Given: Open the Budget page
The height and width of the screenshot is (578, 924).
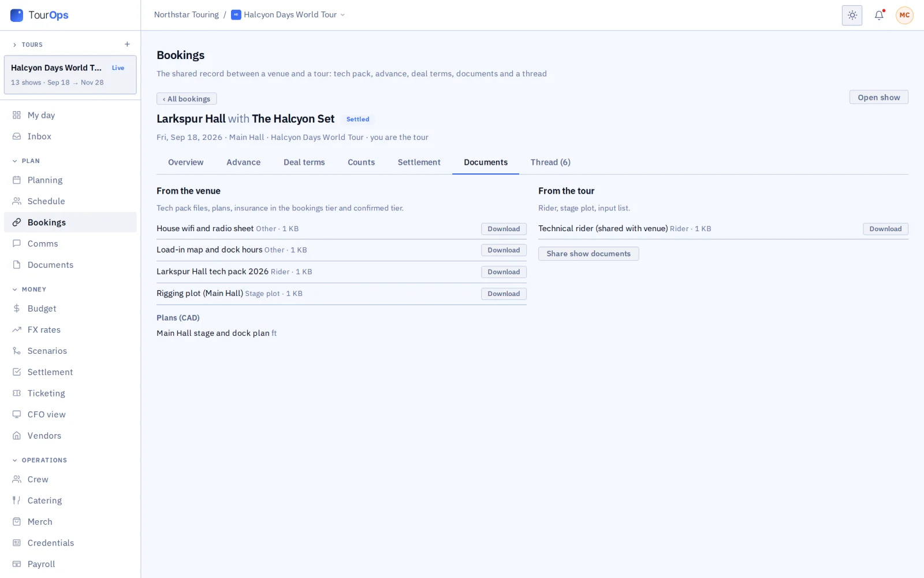Looking at the screenshot, I should (x=70, y=309).
